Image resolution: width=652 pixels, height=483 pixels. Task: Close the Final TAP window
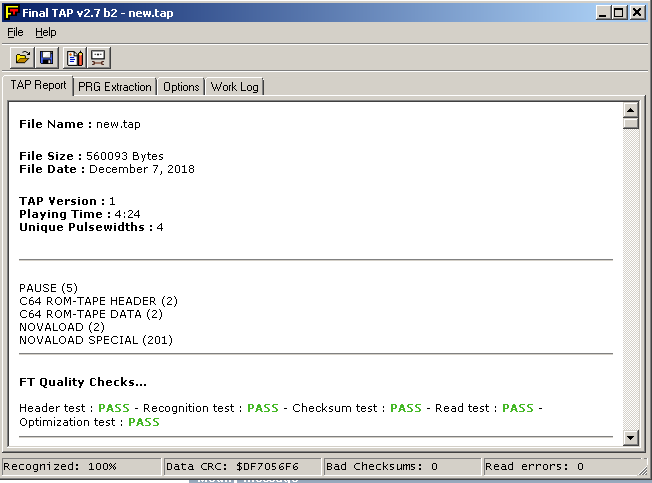pos(637,12)
